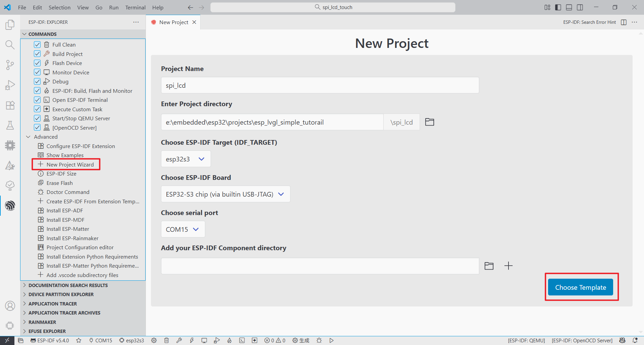Viewport: 644px width, 345px height.
Task: Click [ESP-IDF: OpenOCD Server] in status bar
Action: tap(582, 340)
